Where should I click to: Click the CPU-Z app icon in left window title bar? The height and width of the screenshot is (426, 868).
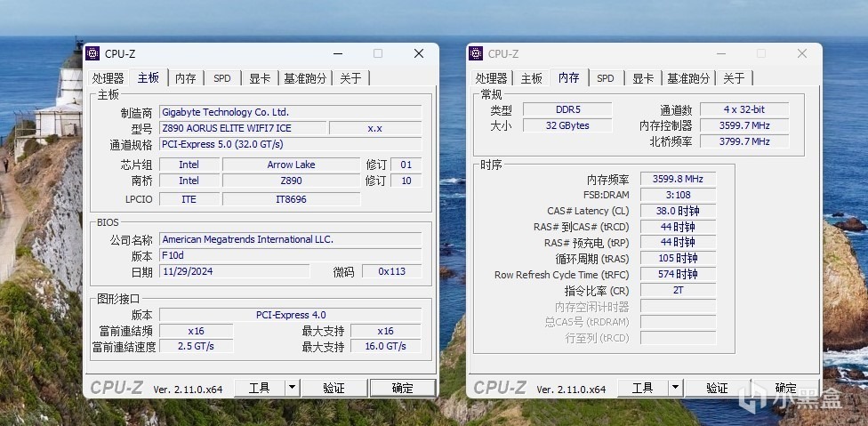tap(92, 53)
